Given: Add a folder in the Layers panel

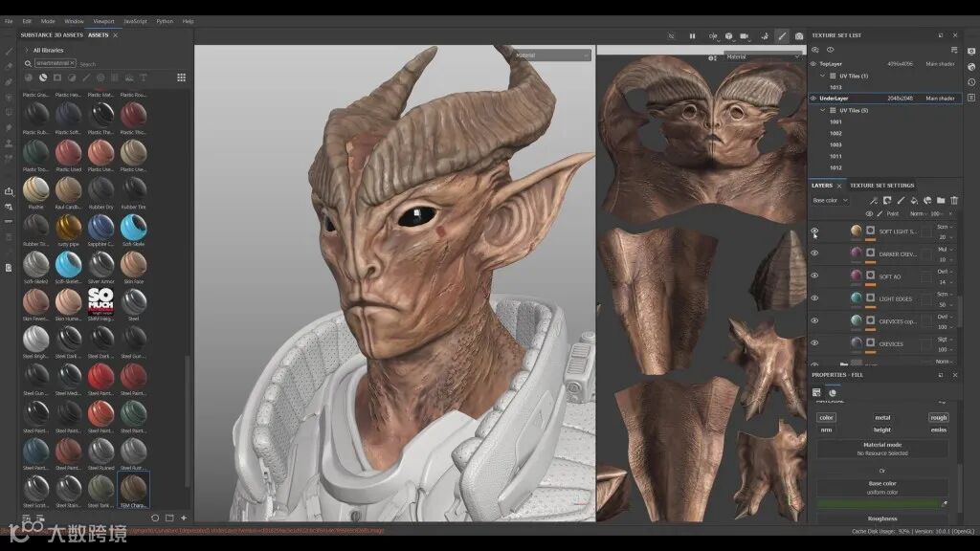Looking at the screenshot, I should coord(941,201).
